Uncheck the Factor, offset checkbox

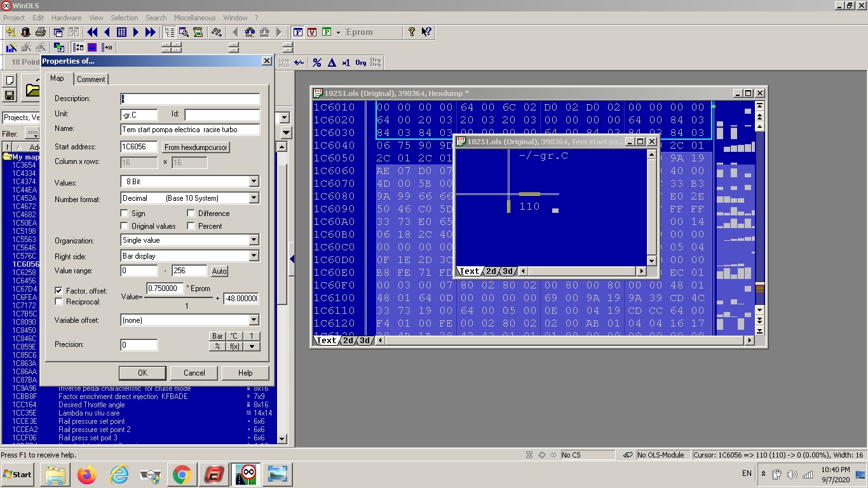(59, 291)
